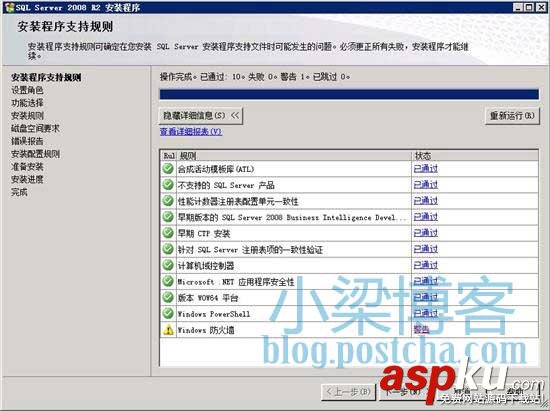
Task: Click rule text 版本 WOW64 平台
Action: (x=208, y=298)
